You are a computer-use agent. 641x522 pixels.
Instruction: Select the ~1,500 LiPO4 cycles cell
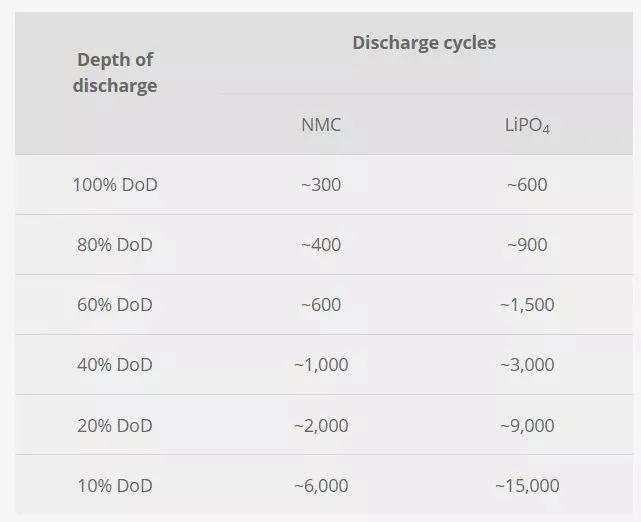coord(526,305)
